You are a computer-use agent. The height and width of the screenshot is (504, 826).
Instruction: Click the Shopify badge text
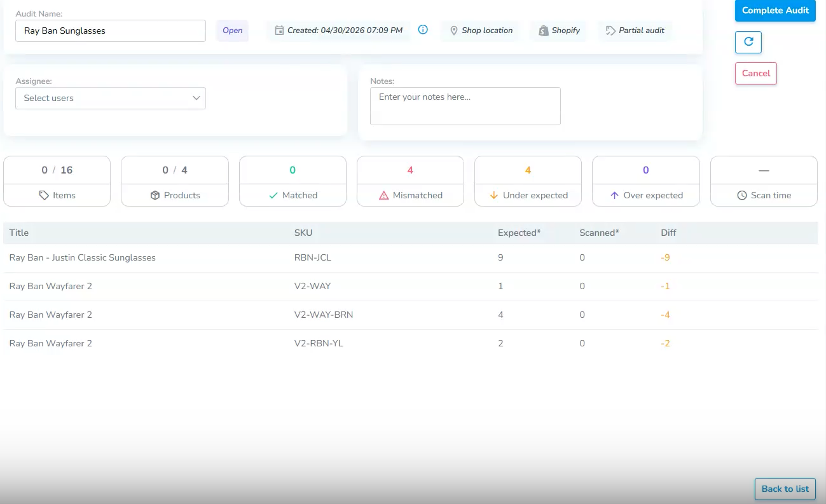pos(566,31)
